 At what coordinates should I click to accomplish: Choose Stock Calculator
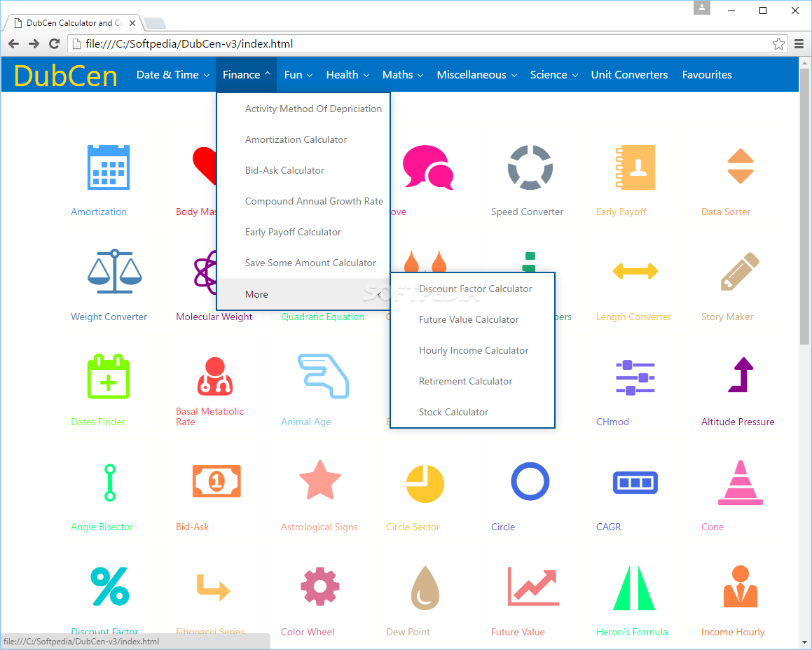[x=454, y=412]
